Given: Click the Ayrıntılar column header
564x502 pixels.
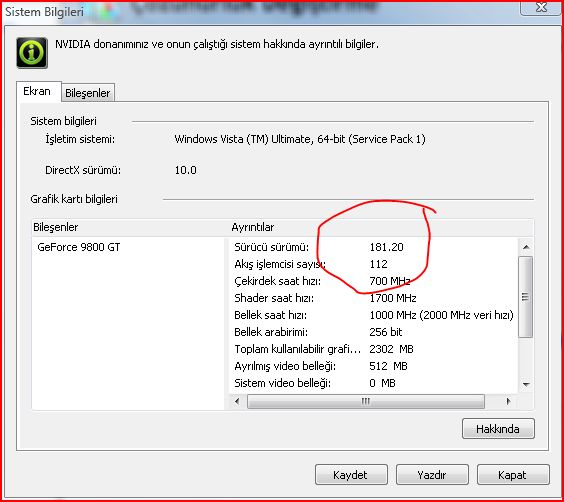Looking at the screenshot, I should click(381, 227).
